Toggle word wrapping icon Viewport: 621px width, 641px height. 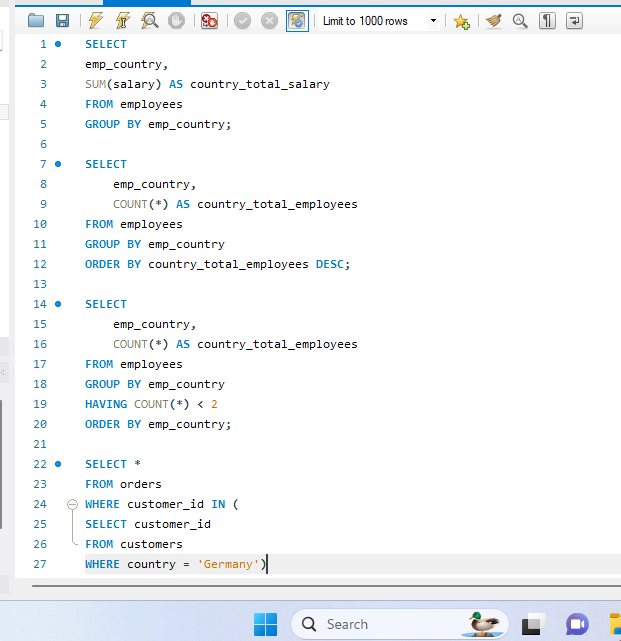coord(574,20)
